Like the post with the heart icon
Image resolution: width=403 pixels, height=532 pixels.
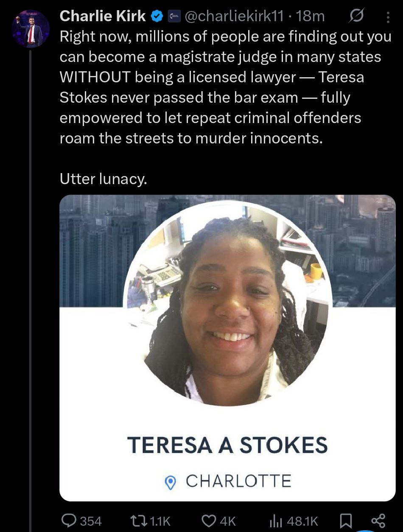pyautogui.click(x=209, y=520)
